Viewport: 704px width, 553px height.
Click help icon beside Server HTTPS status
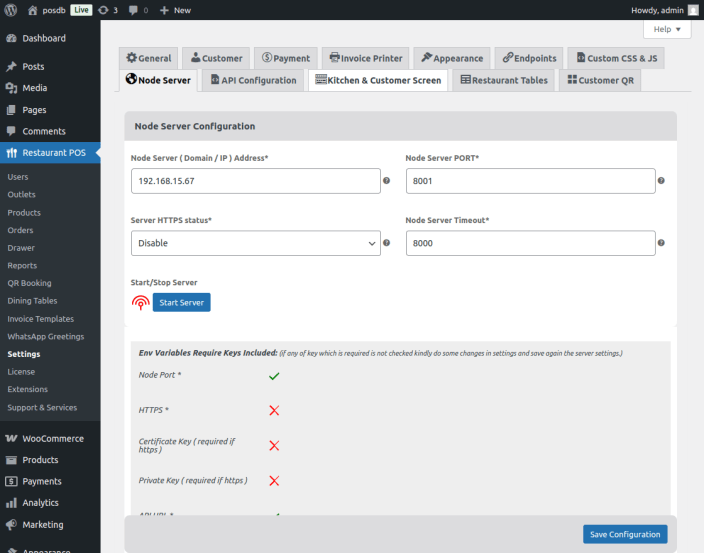pos(386,243)
